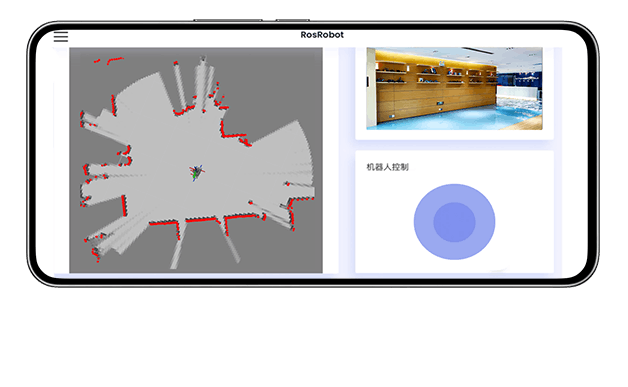Tap the long volume button on phone frame
This screenshot has width=628, height=387.
pos(228,20)
